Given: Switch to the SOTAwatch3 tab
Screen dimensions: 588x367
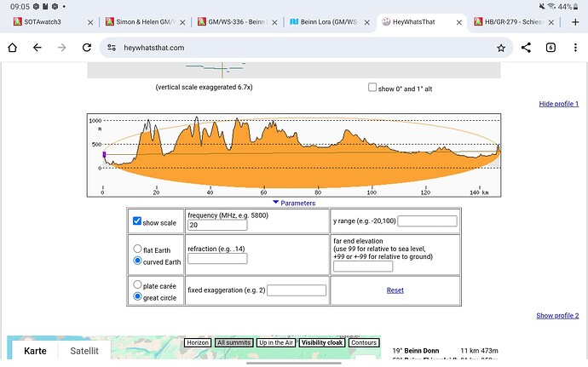Looking at the screenshot, I should click(47, 22).
